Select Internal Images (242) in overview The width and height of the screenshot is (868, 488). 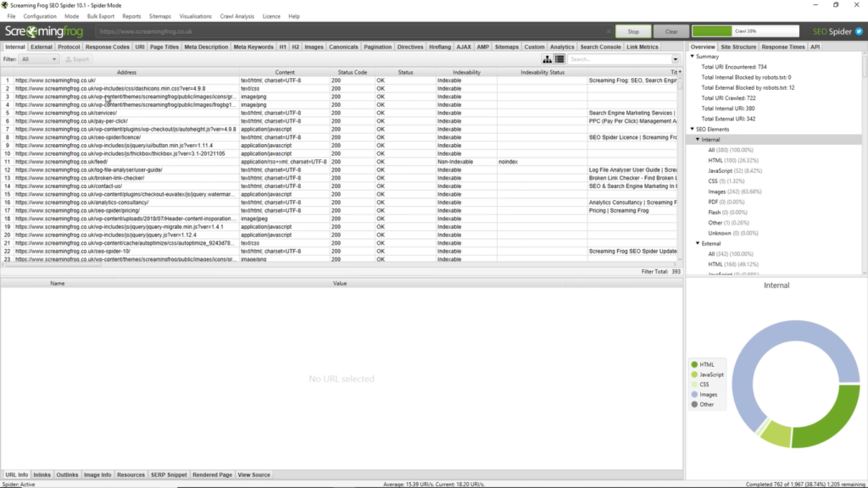click(x=735, y=191)
